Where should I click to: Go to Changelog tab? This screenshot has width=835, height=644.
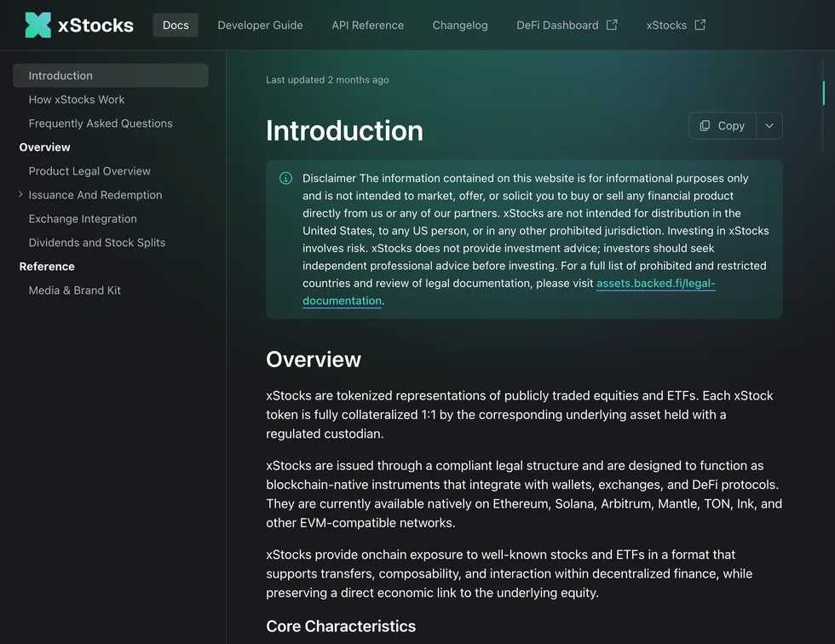point(460,25)
